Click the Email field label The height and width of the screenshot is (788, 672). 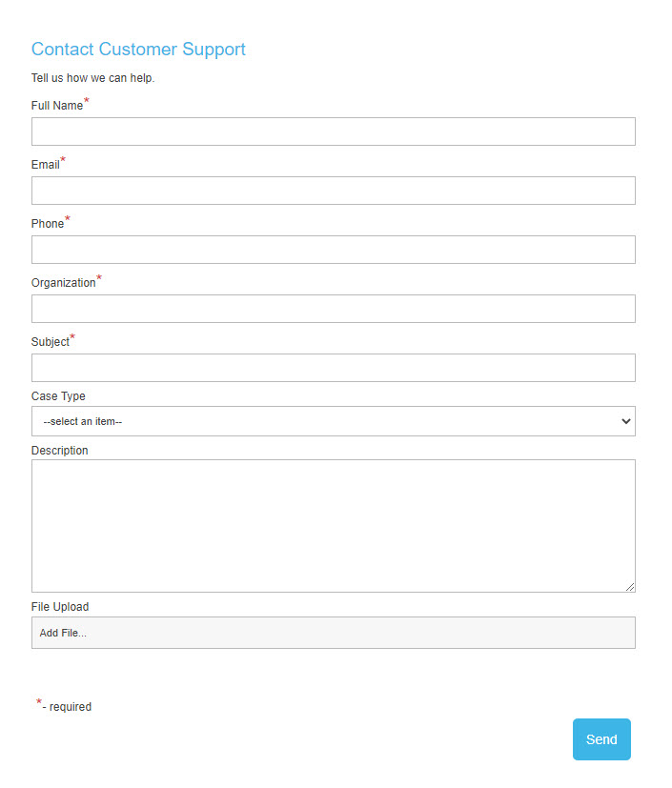click(45, 165)
